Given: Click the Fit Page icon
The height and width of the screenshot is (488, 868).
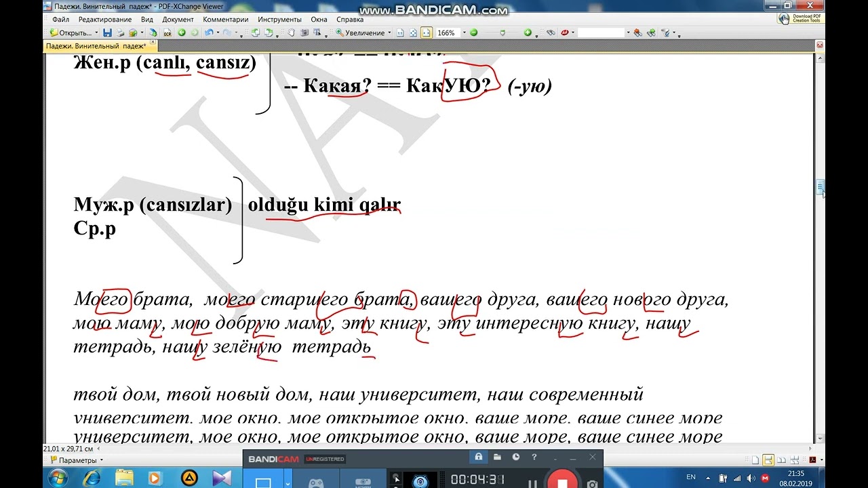Looking at the screenshot, I should tap(413, 33).
